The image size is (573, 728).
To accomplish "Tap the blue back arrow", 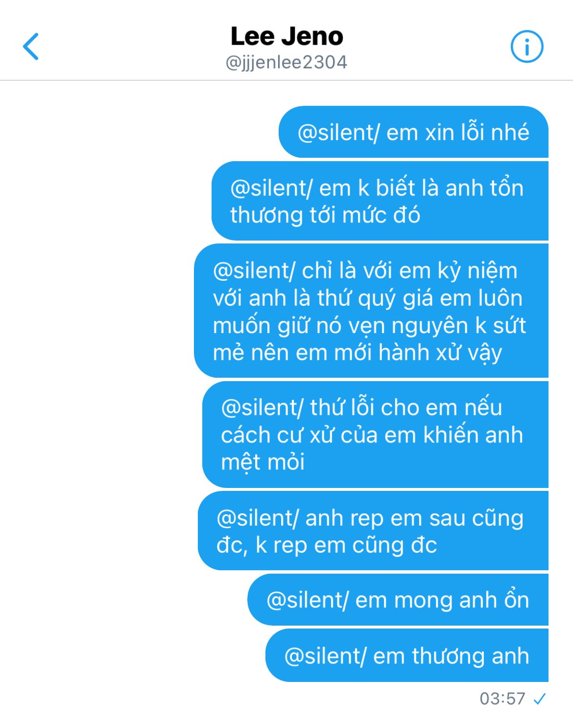I will tap(31, 47).
